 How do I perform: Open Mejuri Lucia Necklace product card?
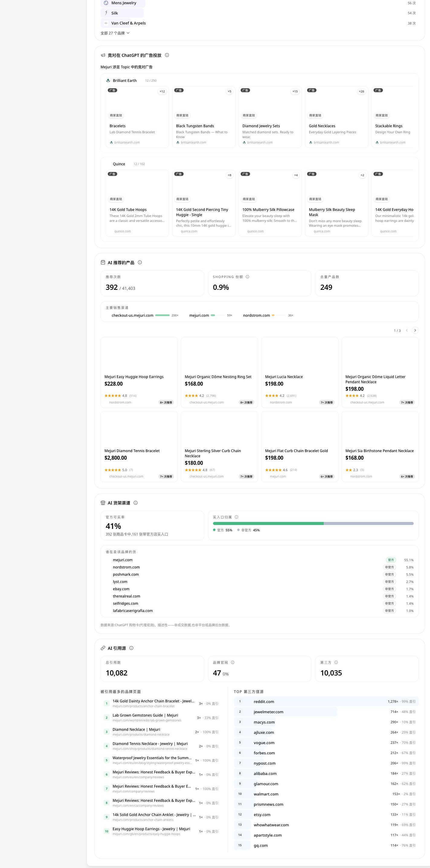[300, 372]
